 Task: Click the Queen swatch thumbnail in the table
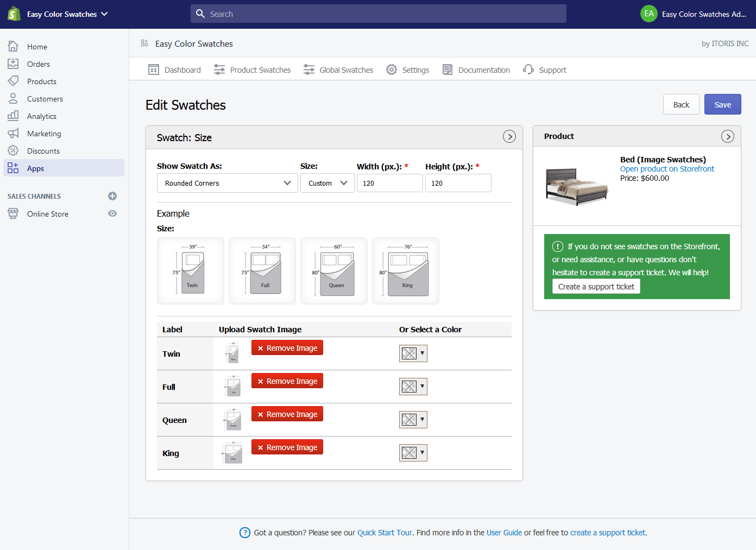point(232,419)
